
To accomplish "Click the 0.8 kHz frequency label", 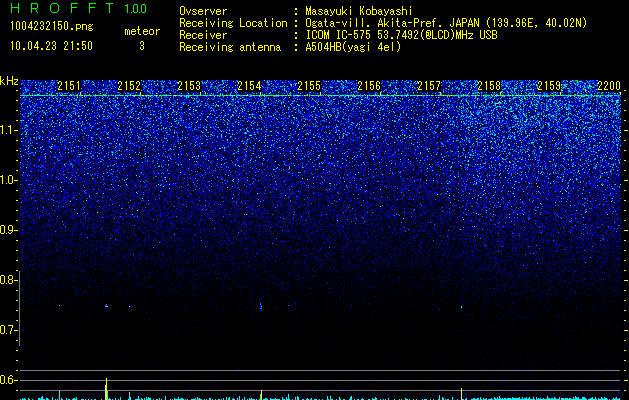I will pos(7,280).
